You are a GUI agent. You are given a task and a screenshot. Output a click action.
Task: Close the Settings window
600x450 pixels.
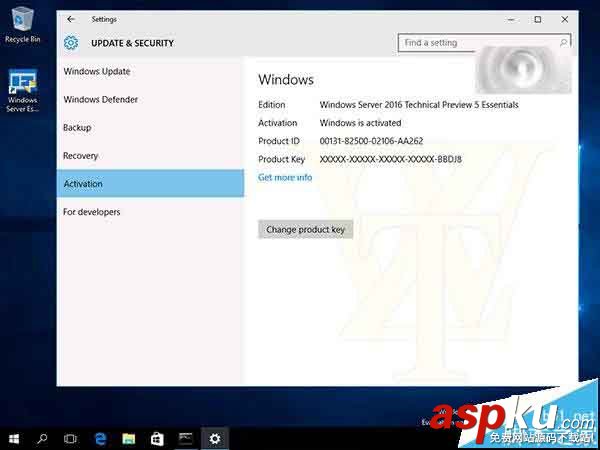pos(565,20)
